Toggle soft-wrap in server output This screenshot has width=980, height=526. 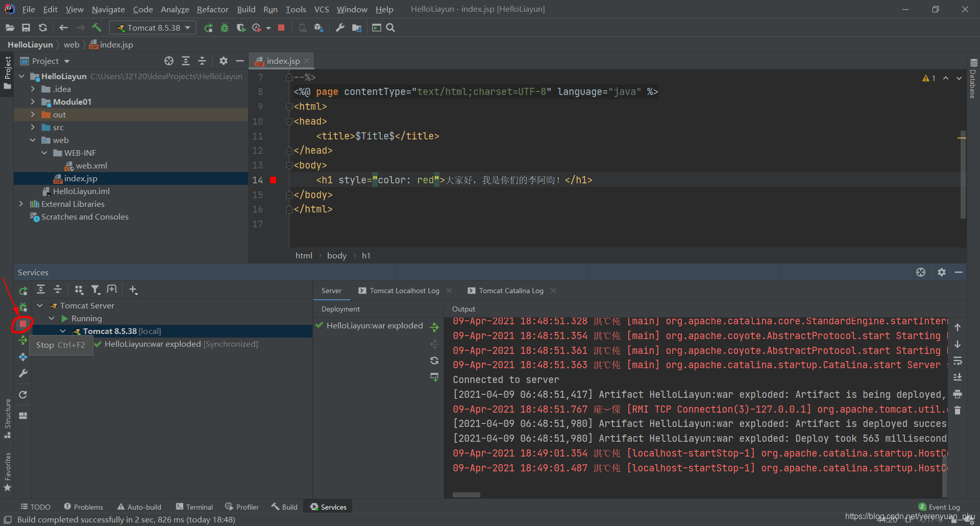coord(958,361)
